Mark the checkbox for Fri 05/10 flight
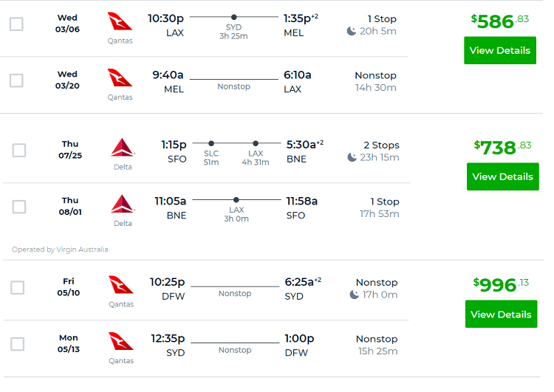Screen dimensions: 554x392 coord(17,287)
